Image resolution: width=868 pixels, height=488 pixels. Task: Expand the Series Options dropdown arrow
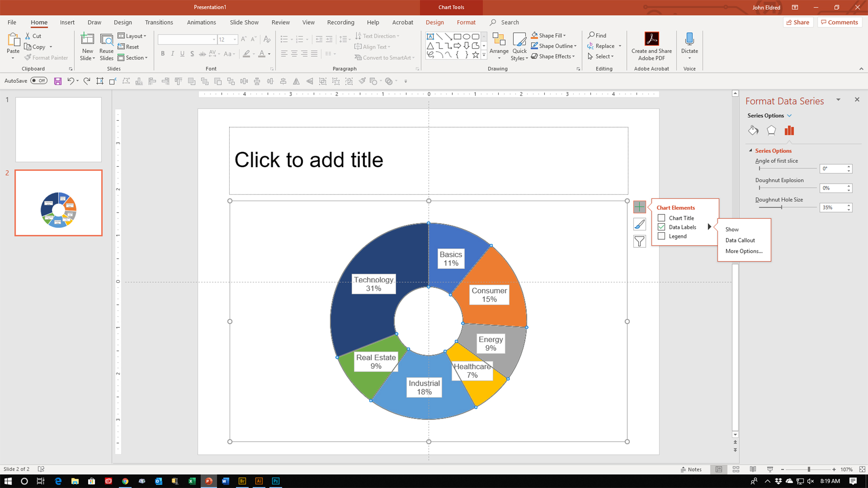[789, 116]
